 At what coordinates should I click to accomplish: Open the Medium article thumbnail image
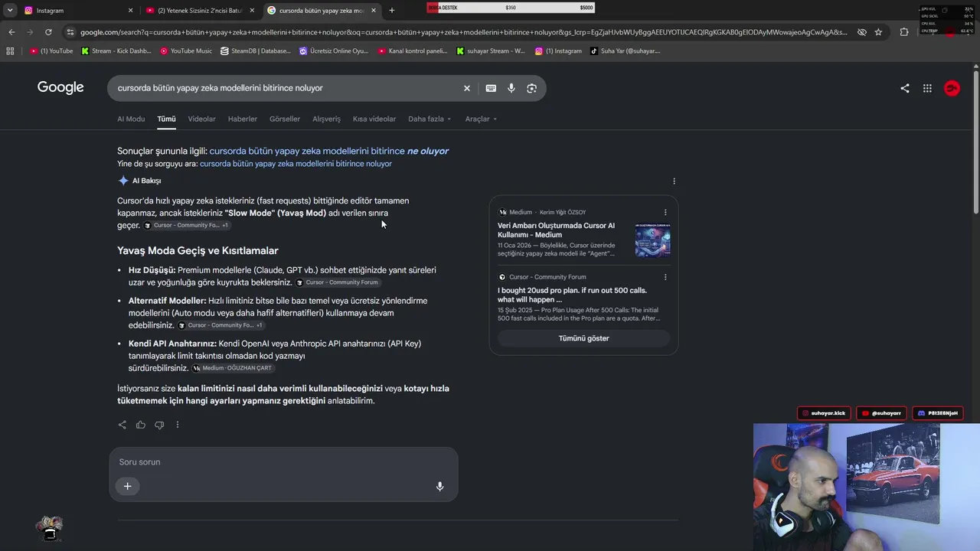(x=652, y=240)
